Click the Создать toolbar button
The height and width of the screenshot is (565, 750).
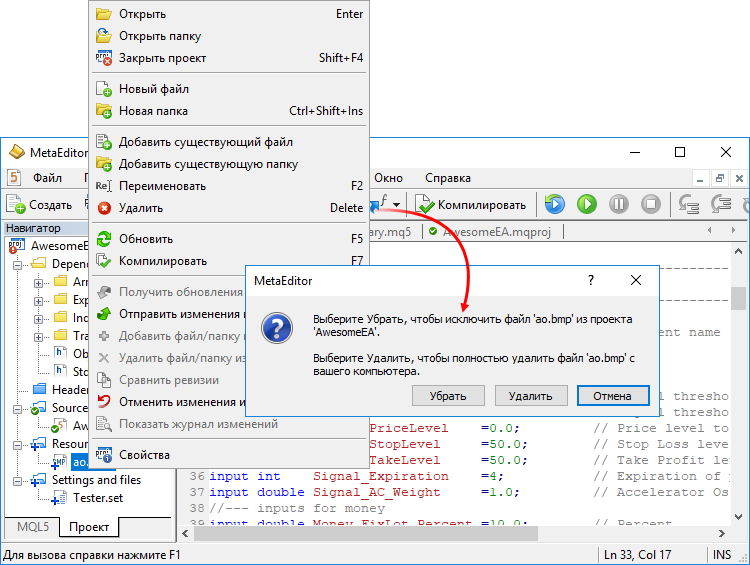[x=39, y=205]
